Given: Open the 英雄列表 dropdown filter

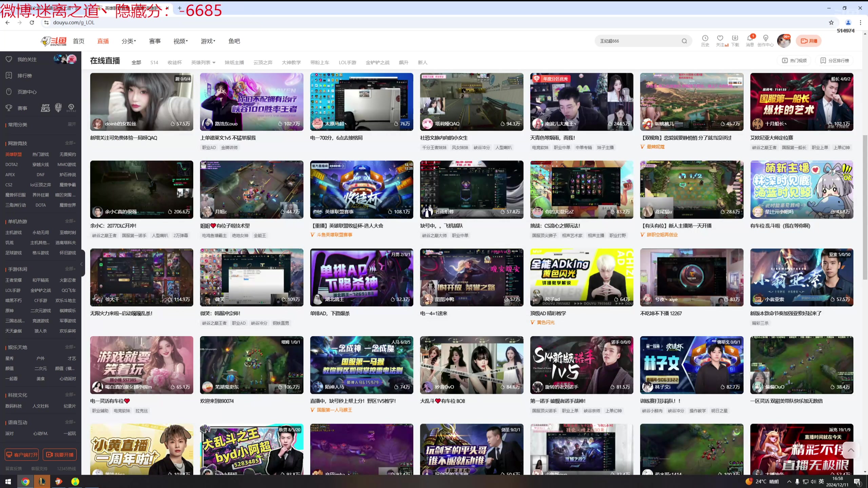Looking at the screenshot, I should [x=203, y=62].
